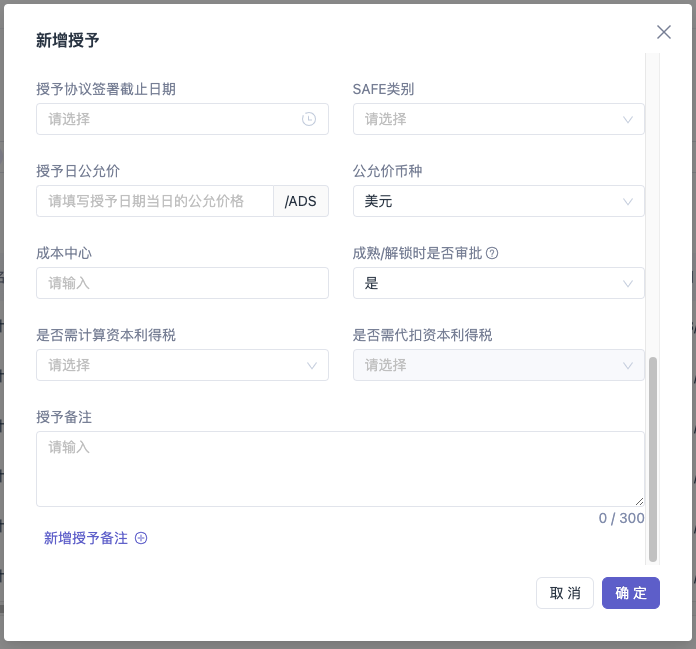Click the 授予协议签署截止日期 label
Viewport: 696px width, 649px height.
click(x=106, y=89)
